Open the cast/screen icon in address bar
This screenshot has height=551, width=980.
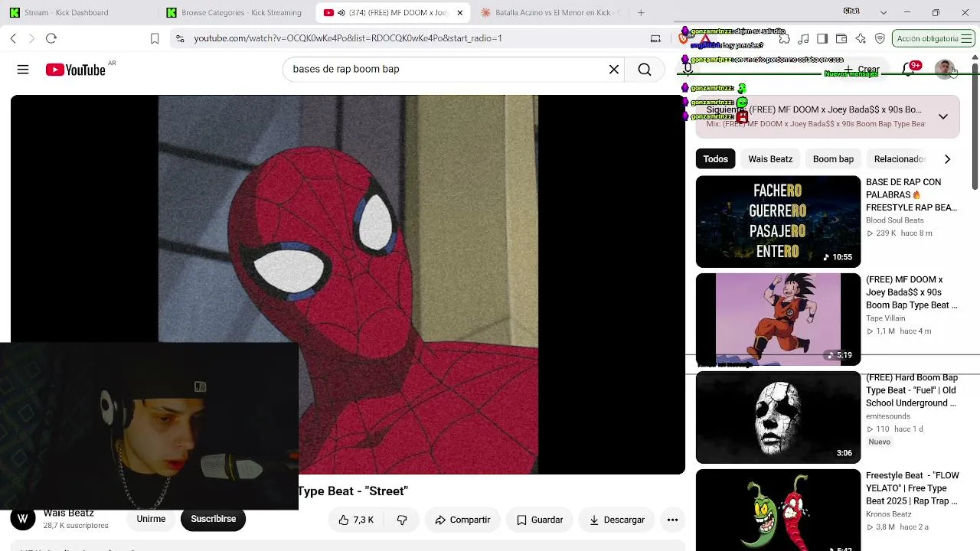[x=655, y=38]
